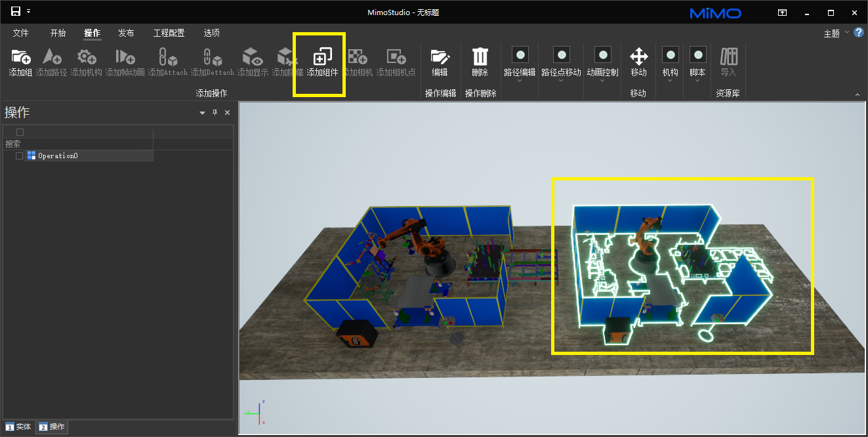This screenshot has width=868, height=437.
Task: Switch to the 发布 ribbon tab
Action: [x=126, y=33]
